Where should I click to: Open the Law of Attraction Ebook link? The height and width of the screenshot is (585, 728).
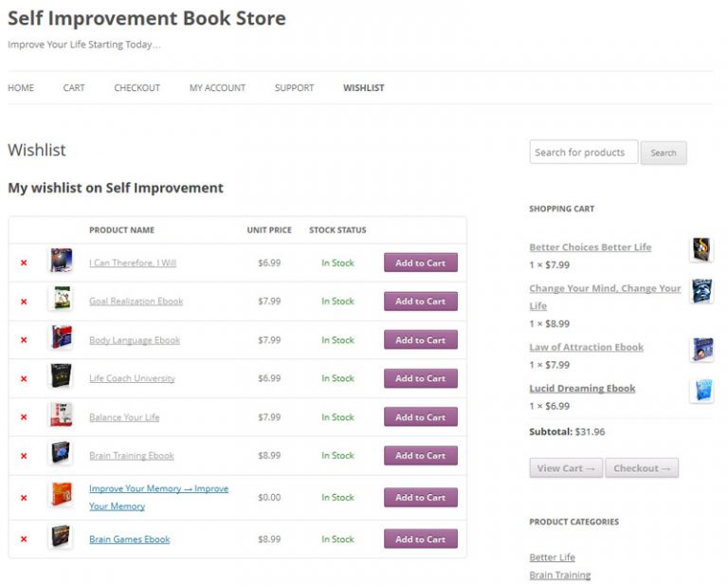pos(587,347)
